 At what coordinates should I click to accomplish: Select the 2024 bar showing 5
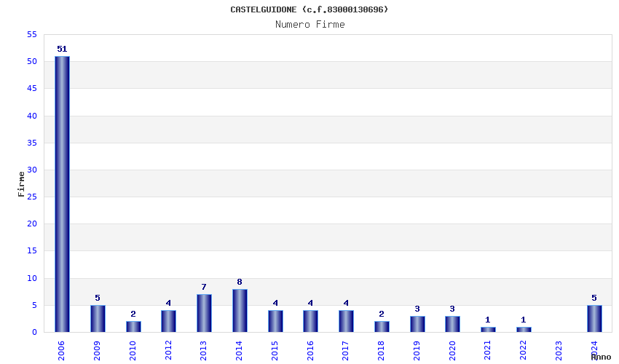click(x=594, y=319)
